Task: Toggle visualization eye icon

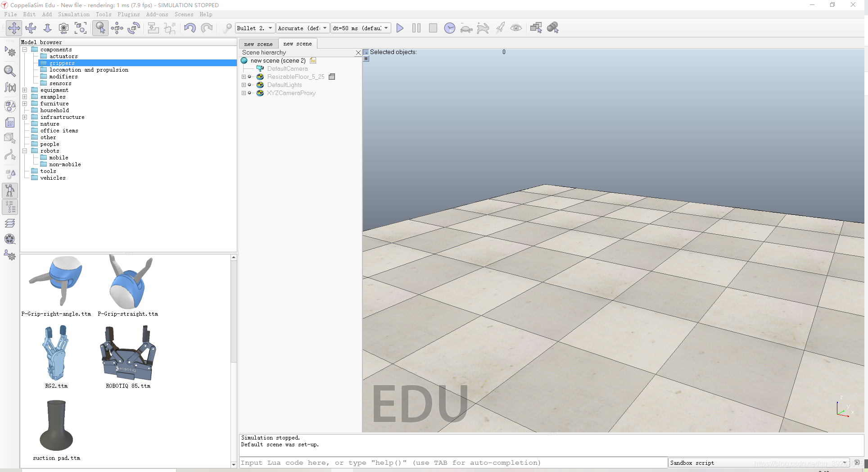Action: [516, 28]
